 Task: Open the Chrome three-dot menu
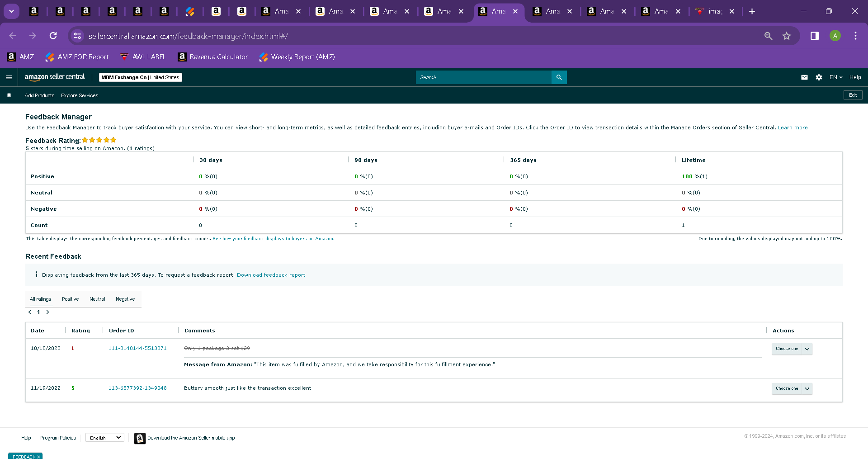pos(855,36)
